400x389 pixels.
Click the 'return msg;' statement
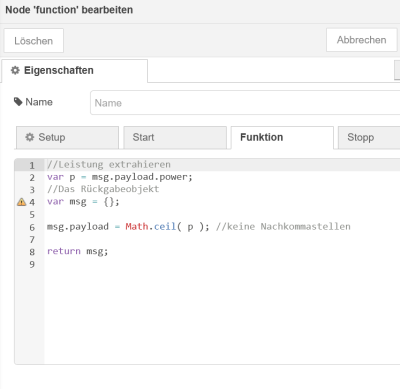[77, 251]
